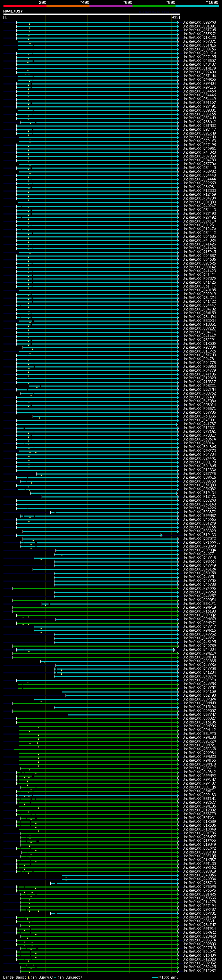The width and height of the screenshot is (222, 980).
Task: Select the label UniRef100_Q40961
Action: [199, 149]
